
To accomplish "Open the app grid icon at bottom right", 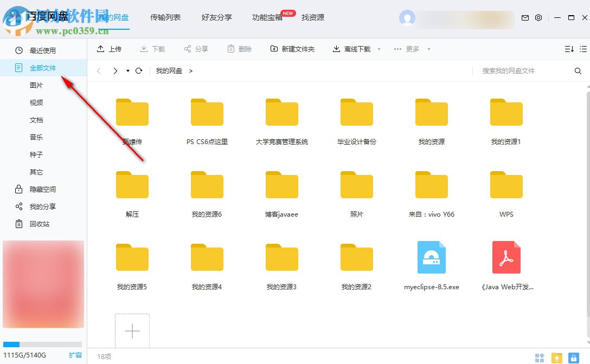I will tap(540, 357).
